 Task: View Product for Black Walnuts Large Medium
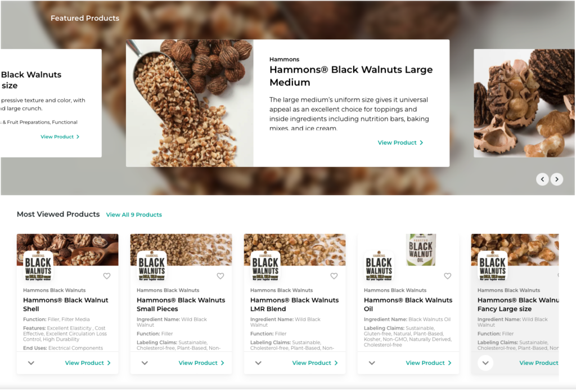pyautogui.click(x=400, y=142)
